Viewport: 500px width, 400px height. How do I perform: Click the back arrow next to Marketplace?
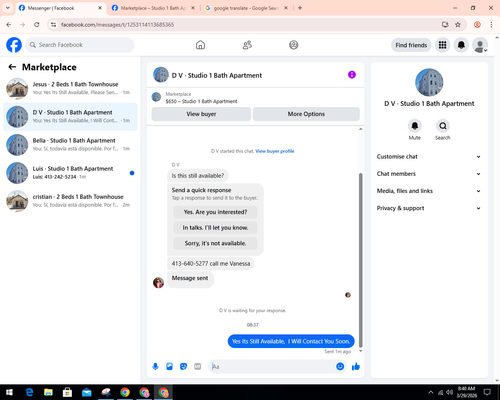(12, 67)
